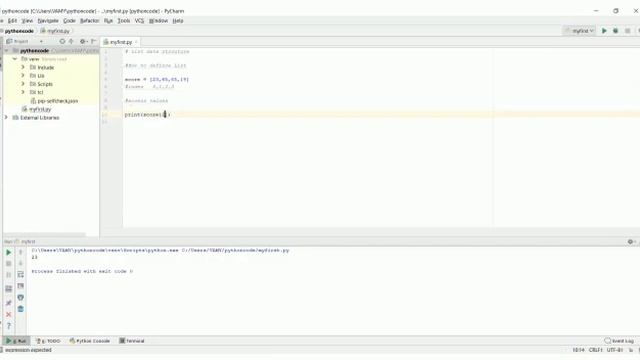Screen dimensions: 640x360
Task: Open the myfirst run configuration dropdown
Action: [580, 31]
